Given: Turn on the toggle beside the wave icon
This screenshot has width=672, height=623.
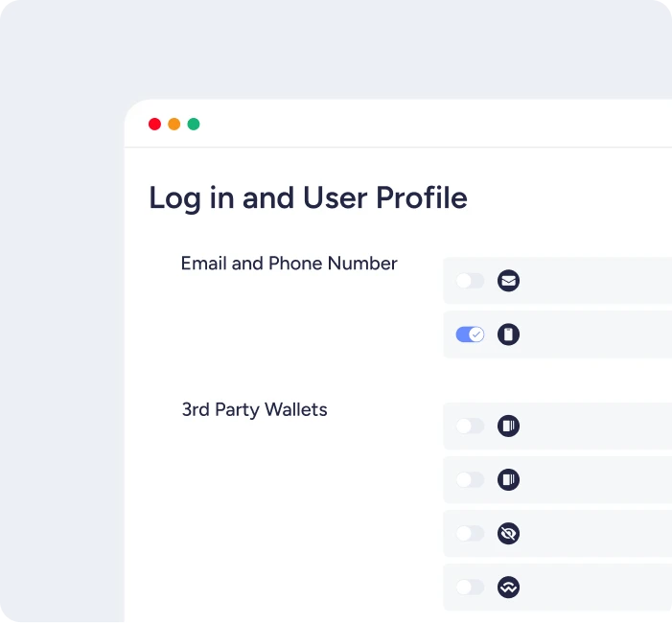Looking at the screenshot, I should point(470,587).
